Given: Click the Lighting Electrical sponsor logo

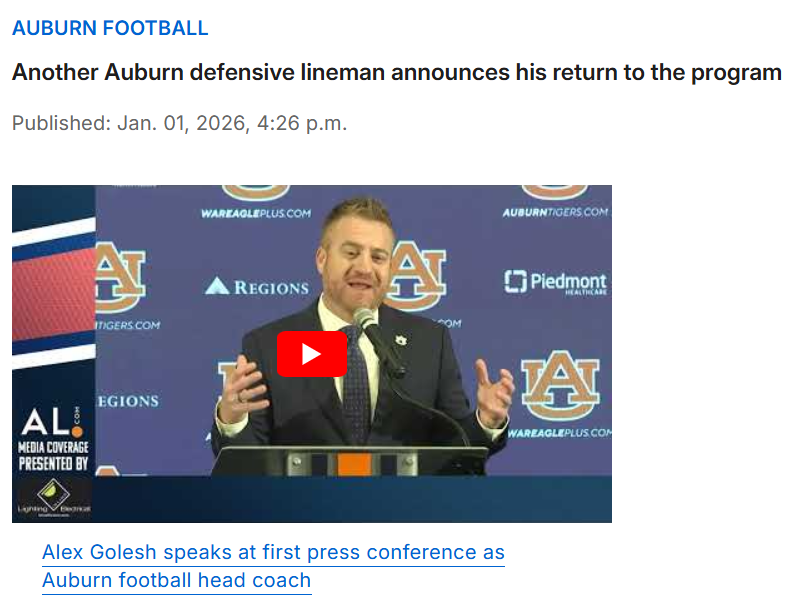Looking at the screenshot, I should point(54,498).
